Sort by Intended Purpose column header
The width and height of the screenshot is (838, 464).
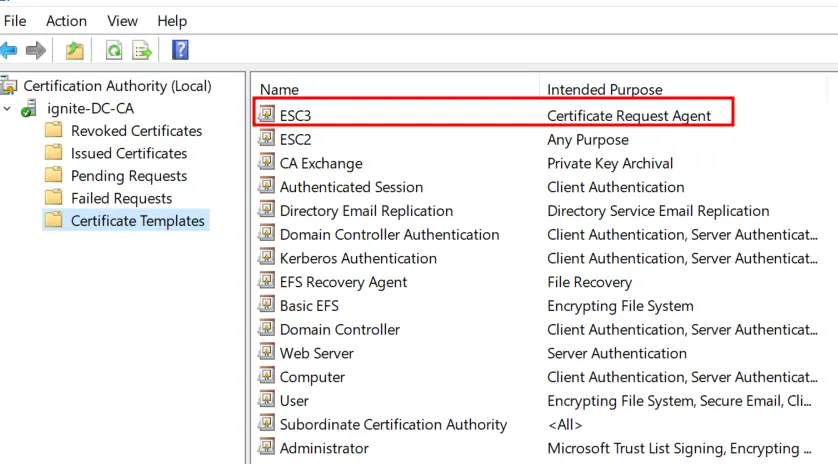click(x=604, y=89)
